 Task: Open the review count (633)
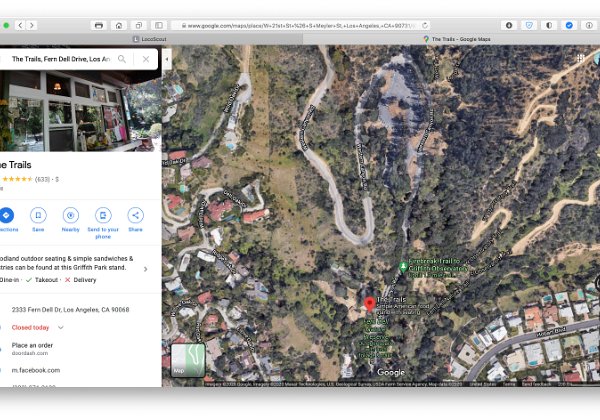point(42,179)
